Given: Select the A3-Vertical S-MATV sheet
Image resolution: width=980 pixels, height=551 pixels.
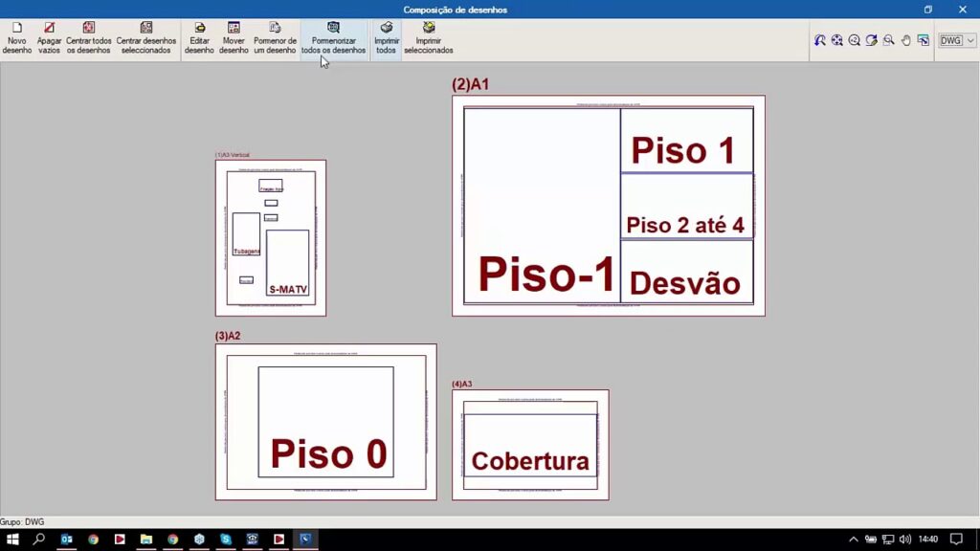Looking at the screenshot, I should [270, 237].
